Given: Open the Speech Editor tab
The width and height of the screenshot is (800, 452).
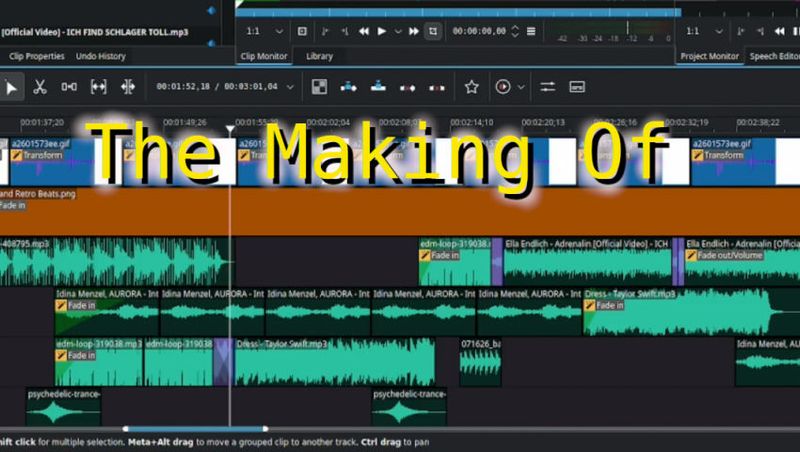Looking at the screenshot, I should [x=775, y=56].
